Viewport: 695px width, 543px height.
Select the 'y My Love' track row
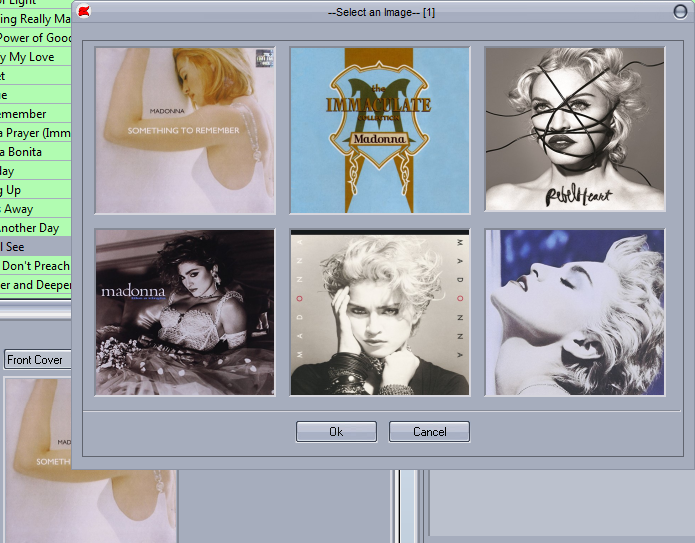click(x=35, y=57)
